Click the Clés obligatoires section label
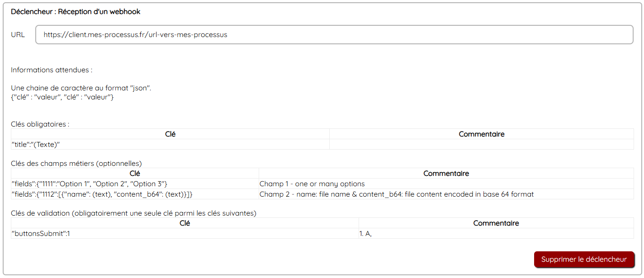 [x=40, y=124]
